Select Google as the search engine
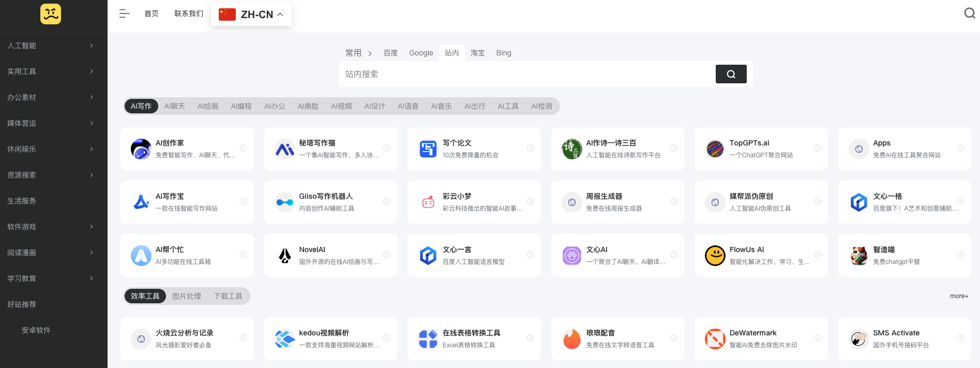980x368 pixels. 421,53
